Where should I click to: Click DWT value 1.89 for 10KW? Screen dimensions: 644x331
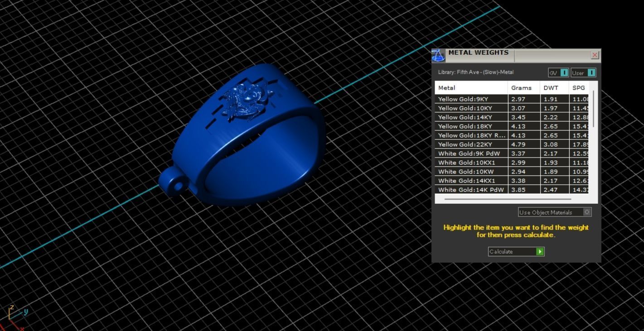click(x=551, y=172)
